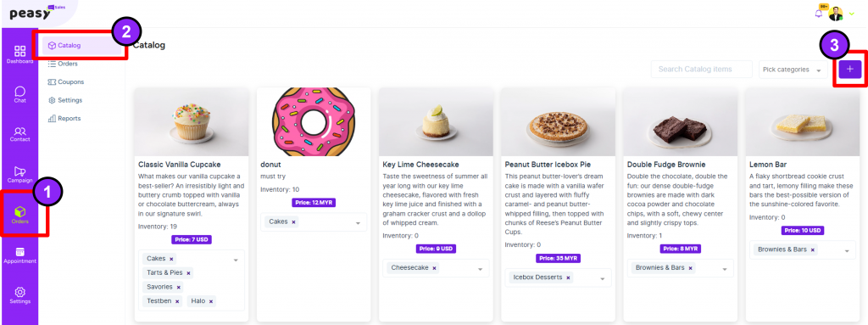Click the notification bell icon

point(819,14)
